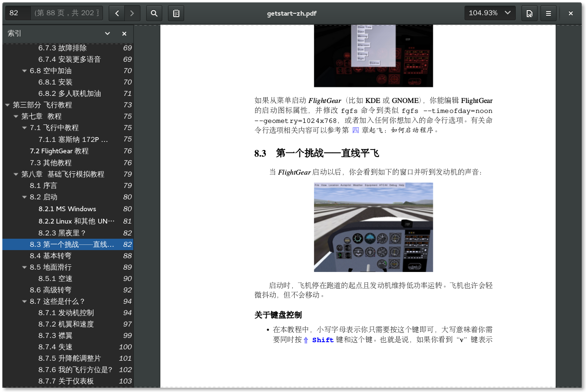Collapse the 6.8 空中加油 section
Image resolution: width=586 pixels, height=392 pixels.
[x=25, y=71]
